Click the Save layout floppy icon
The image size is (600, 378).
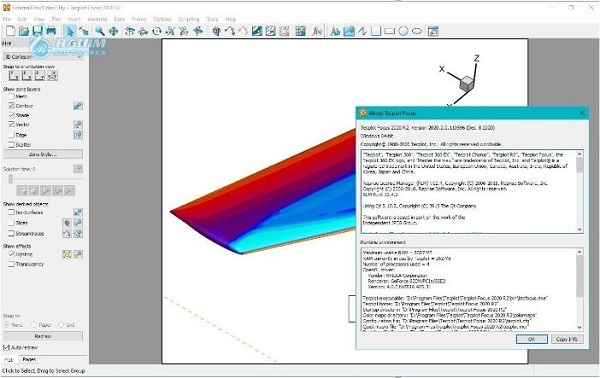coord(38,31)
